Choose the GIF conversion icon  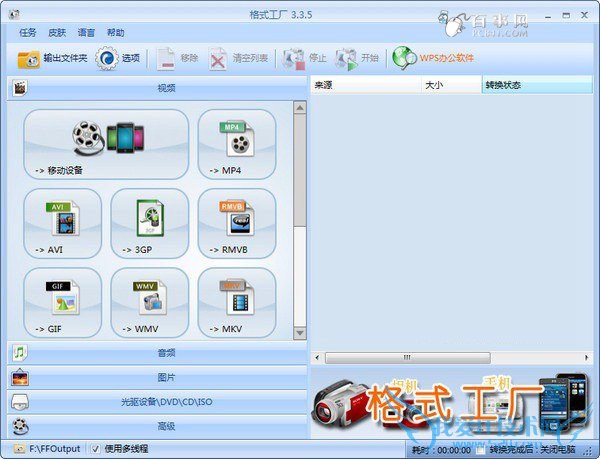pos(63,303)
